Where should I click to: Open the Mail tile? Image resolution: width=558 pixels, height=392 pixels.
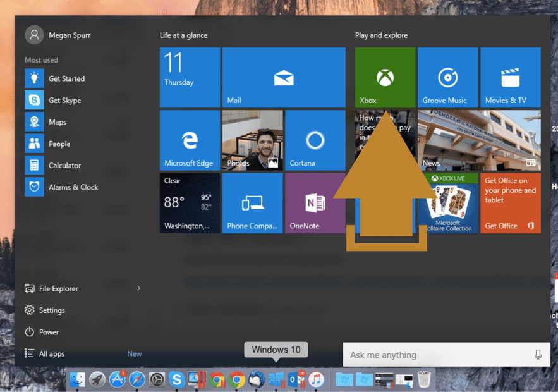(284, 77)
